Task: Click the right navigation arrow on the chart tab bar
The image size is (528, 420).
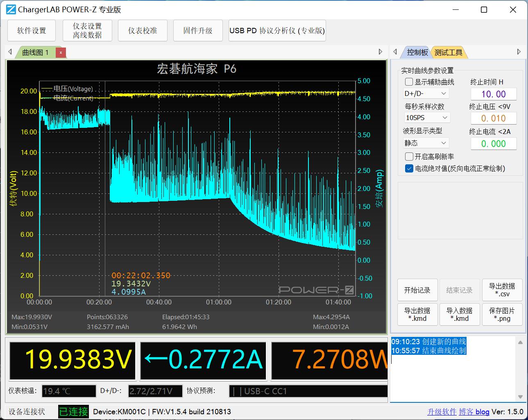Action: click(x=380, y=52)
